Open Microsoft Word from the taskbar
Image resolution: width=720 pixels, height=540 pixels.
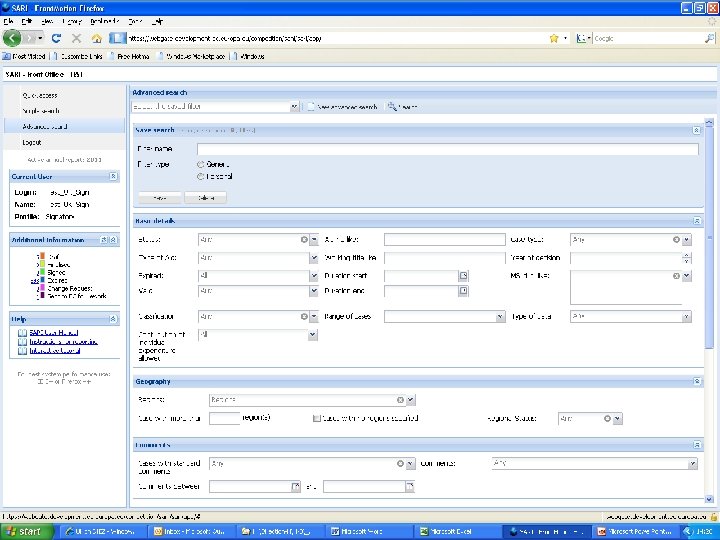[x=370, y=531]
